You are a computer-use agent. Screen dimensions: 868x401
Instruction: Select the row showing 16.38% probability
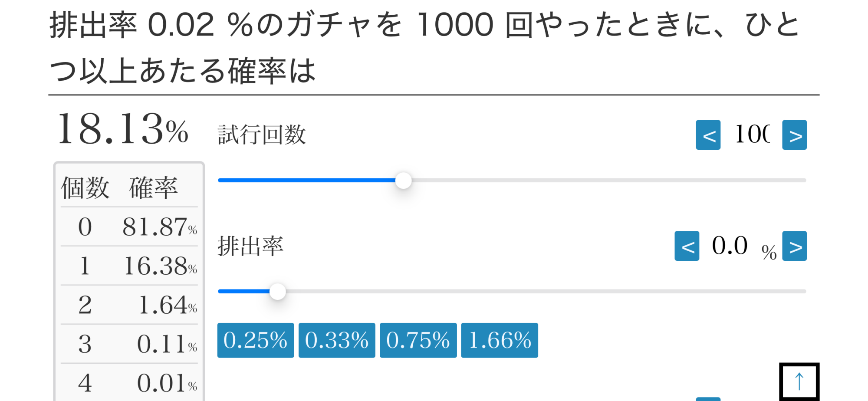[129, 266]
